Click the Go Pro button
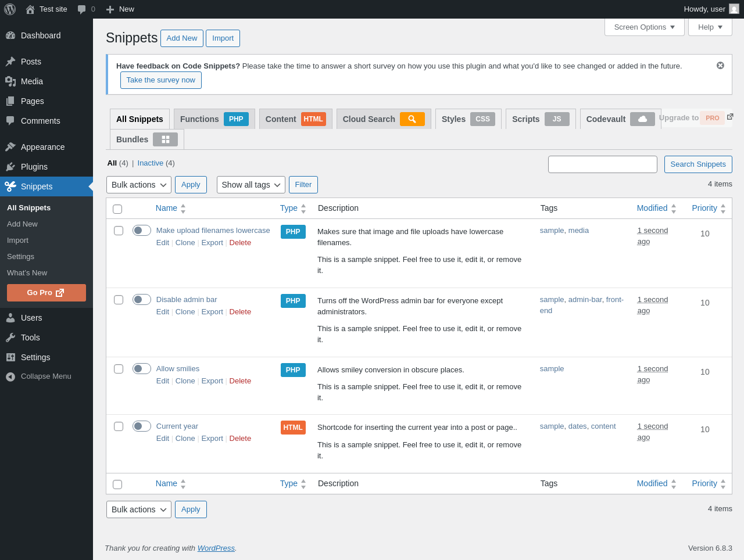 pyautogui.click(x=46, y=293)
